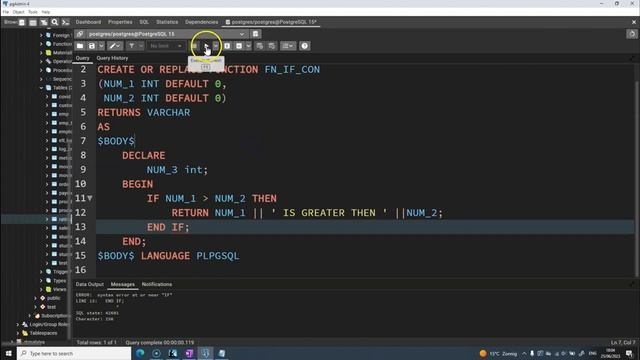Click the Browser PSQL Tool terminal icon
The height and width of the screenshot is (360, 640).
(x=65, y=22)
